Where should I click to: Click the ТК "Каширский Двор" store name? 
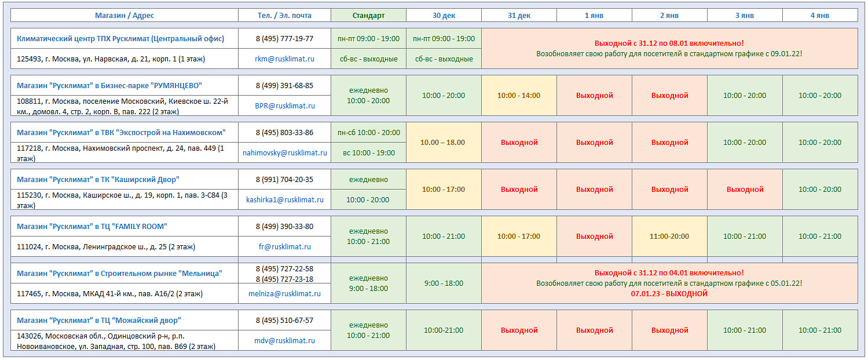click(98, 179)
